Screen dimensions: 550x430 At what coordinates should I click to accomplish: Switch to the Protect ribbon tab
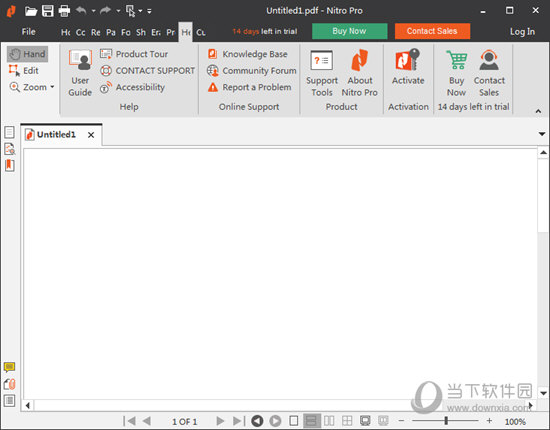(171, 32)
